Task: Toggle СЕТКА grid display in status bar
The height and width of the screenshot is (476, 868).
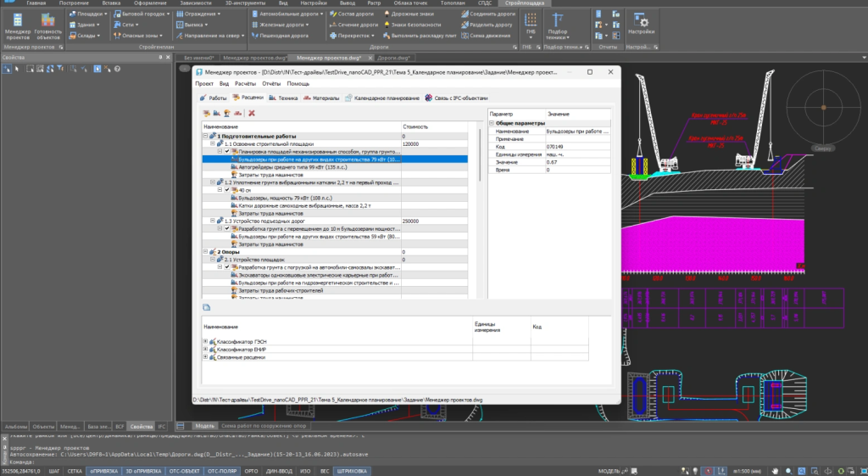Action: click(75, 470)
